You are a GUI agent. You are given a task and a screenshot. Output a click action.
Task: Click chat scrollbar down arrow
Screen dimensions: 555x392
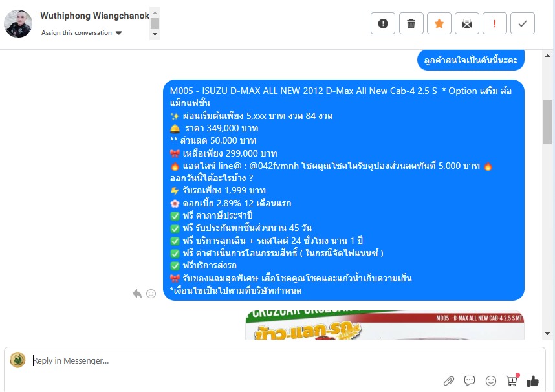[548, 334]
